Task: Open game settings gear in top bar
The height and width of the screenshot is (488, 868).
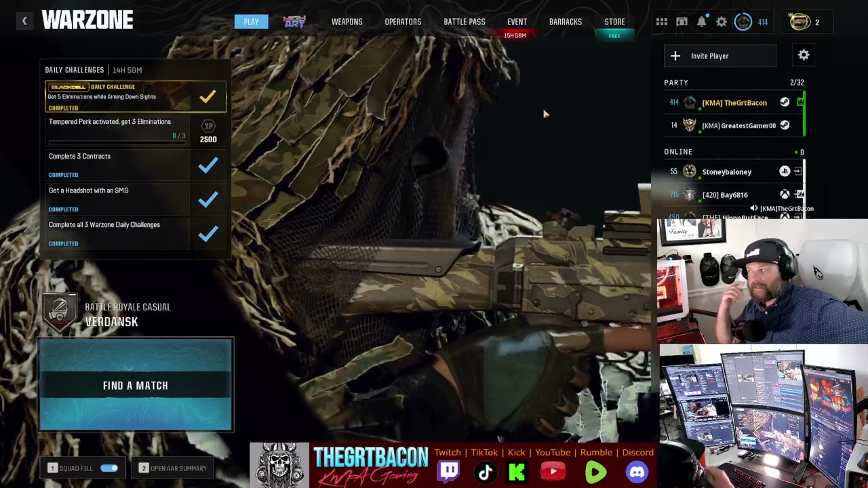Action: 722,22
